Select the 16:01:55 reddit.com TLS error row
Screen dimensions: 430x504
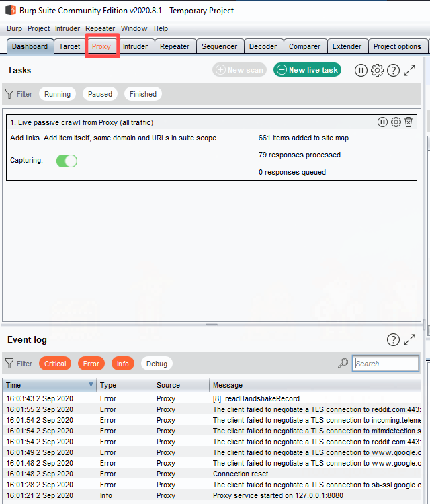(x=212, y=409)
